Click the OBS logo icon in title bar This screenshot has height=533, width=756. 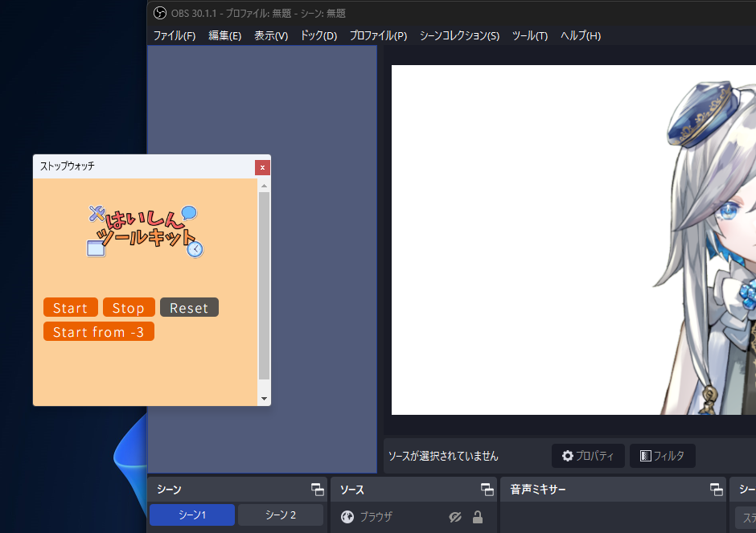pos(159,13)
